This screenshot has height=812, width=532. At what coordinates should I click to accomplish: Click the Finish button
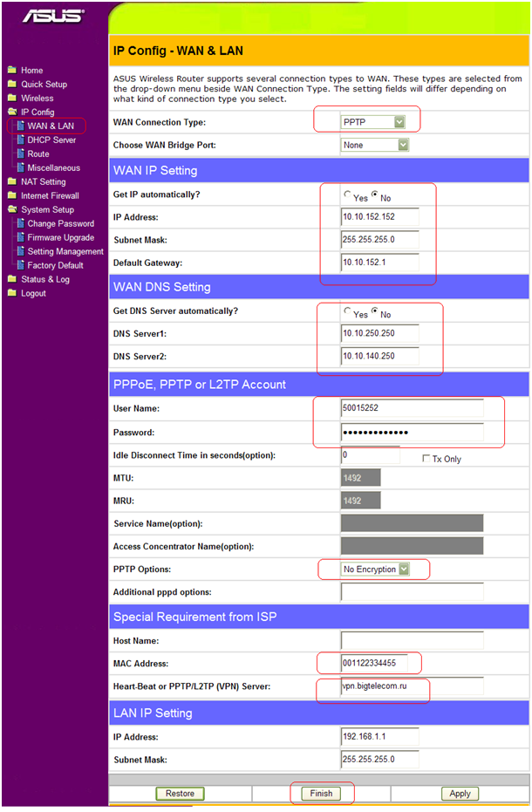tap(321, 794)
